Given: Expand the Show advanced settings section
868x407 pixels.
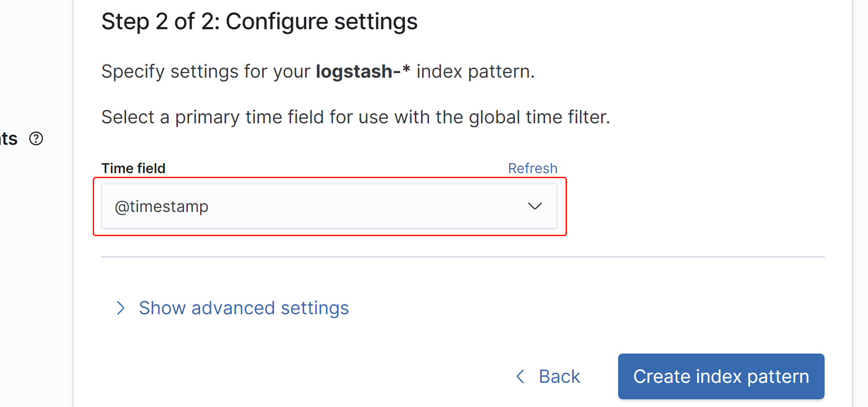Looking at the screenshot, I should tap(243, 308).
